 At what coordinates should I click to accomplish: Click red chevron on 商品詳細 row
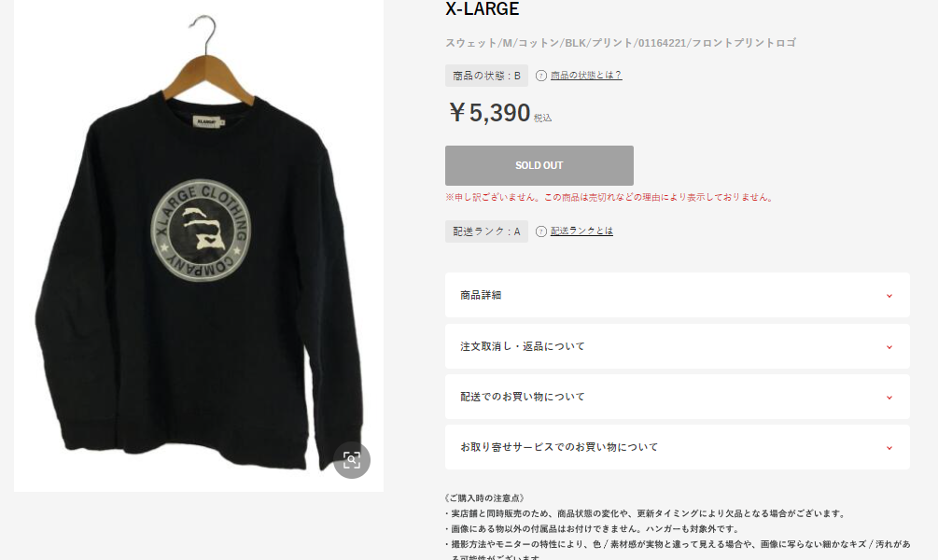(889, 296)
